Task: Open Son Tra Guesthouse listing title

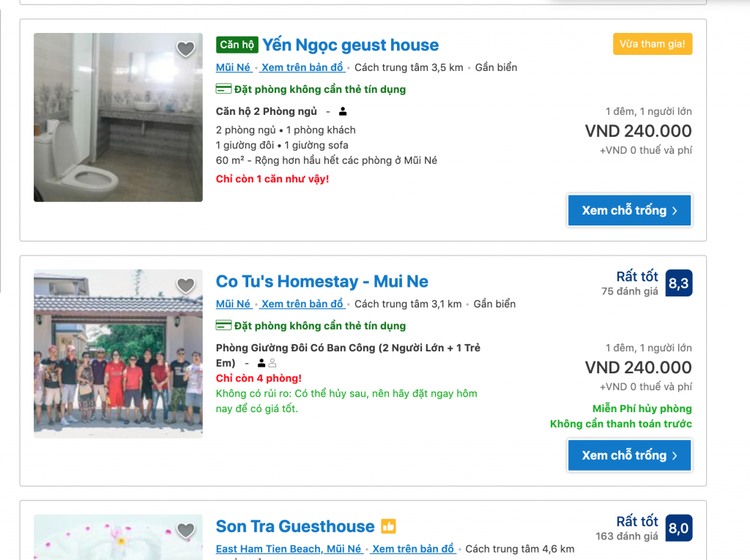Action: (x=295, y=526)
